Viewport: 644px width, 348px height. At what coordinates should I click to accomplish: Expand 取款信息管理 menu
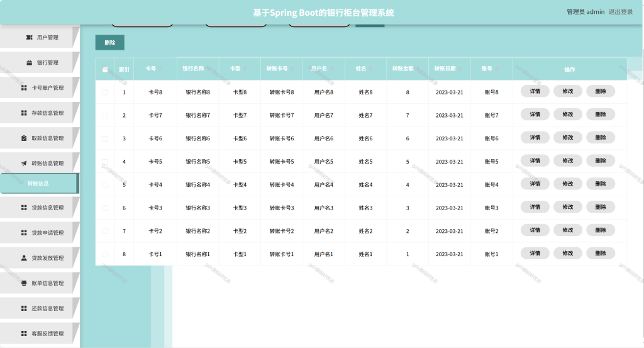click(x=39, y=138)
